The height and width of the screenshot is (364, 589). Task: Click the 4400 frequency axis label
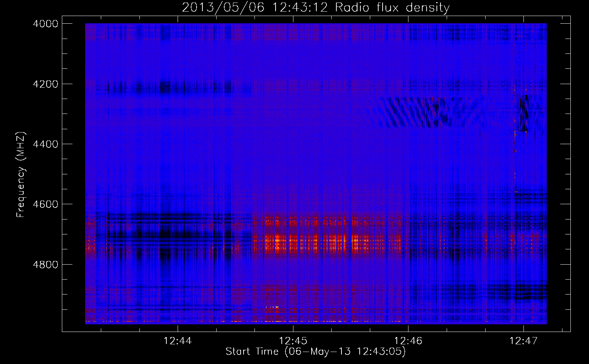click(46, 144)
